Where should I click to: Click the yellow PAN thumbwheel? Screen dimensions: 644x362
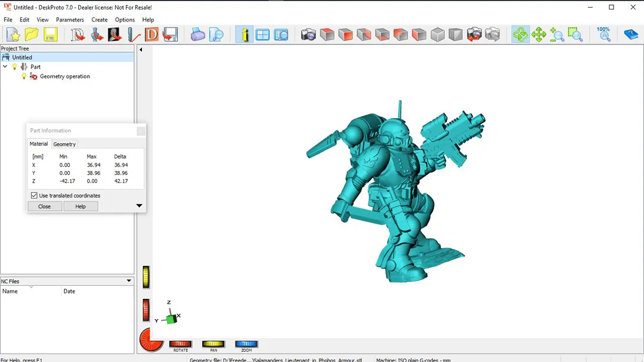click(x=213, y=344)
